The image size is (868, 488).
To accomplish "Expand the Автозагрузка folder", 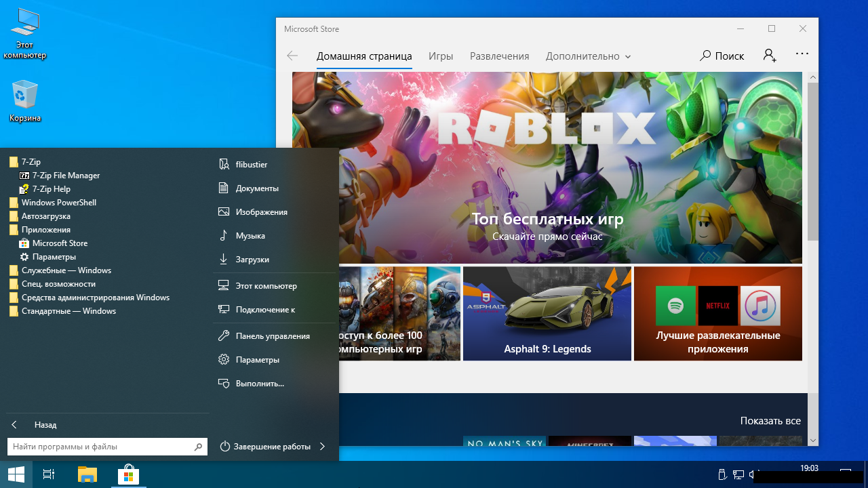I will pyautogui.click(x=40, y=216).
